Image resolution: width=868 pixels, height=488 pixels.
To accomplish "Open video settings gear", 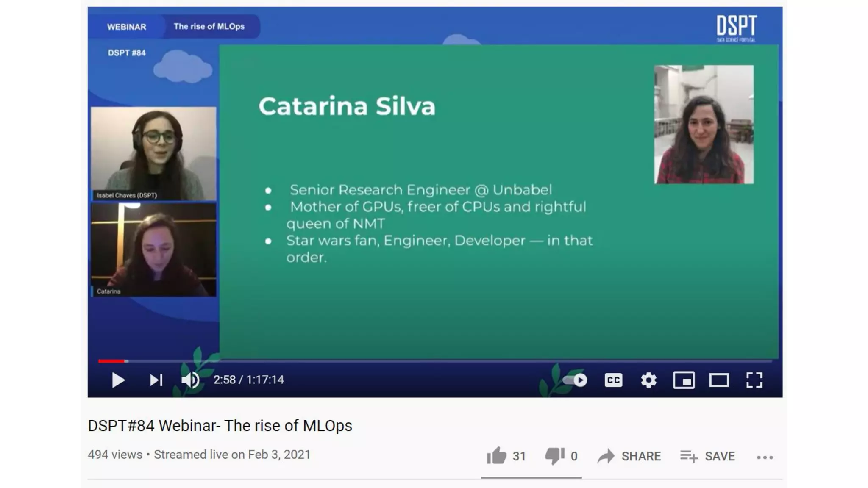I will click(648, 380).
